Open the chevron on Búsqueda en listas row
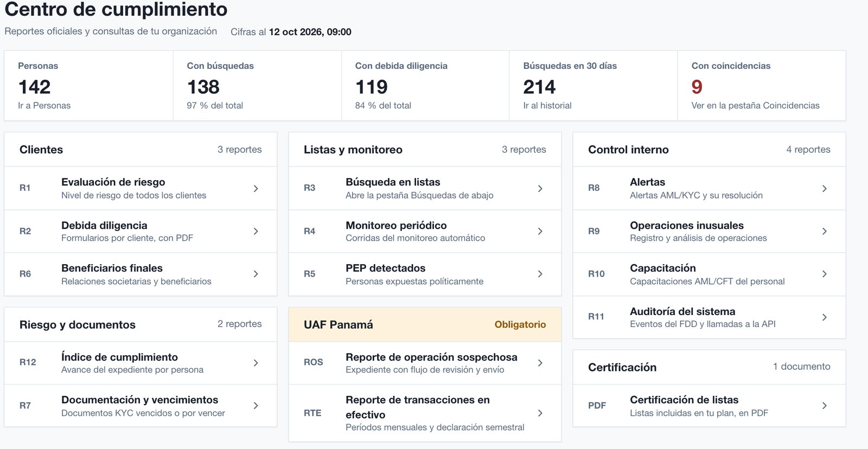The image size is (868, 449). pos(540,188)
